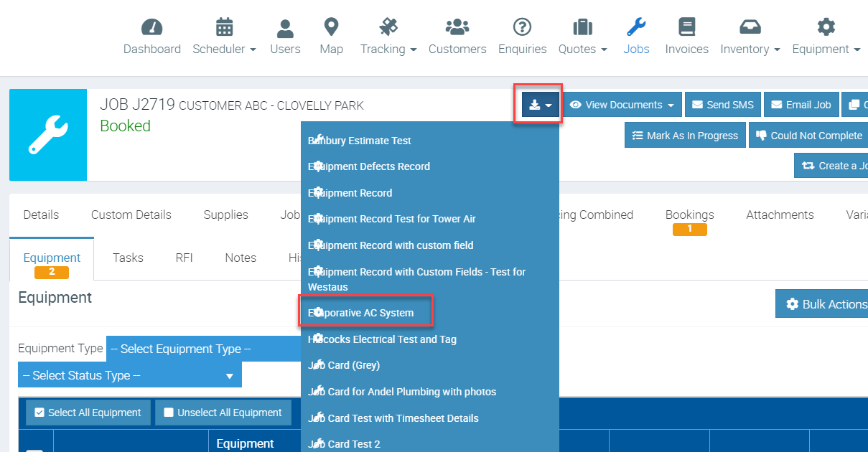Click Unselect All Equipment checkbox button
The height and width of the screenshot is (452, 868).
coord(223,413)
